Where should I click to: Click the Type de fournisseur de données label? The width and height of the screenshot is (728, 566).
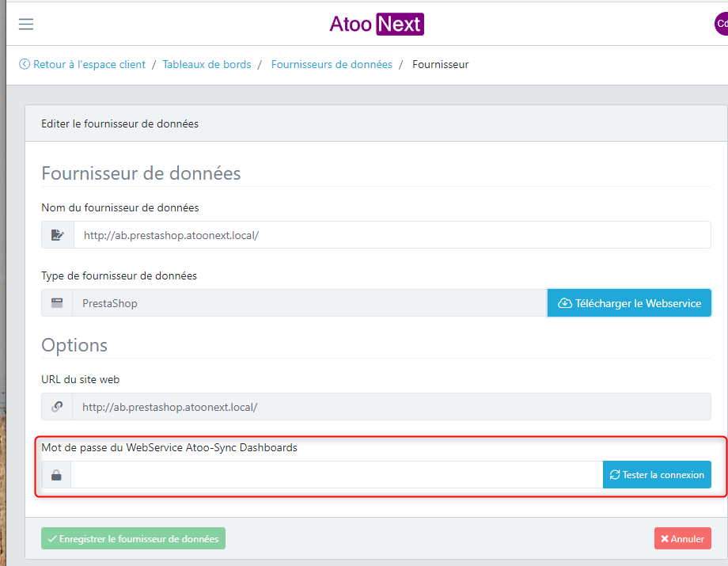click(x=119, y=275)
